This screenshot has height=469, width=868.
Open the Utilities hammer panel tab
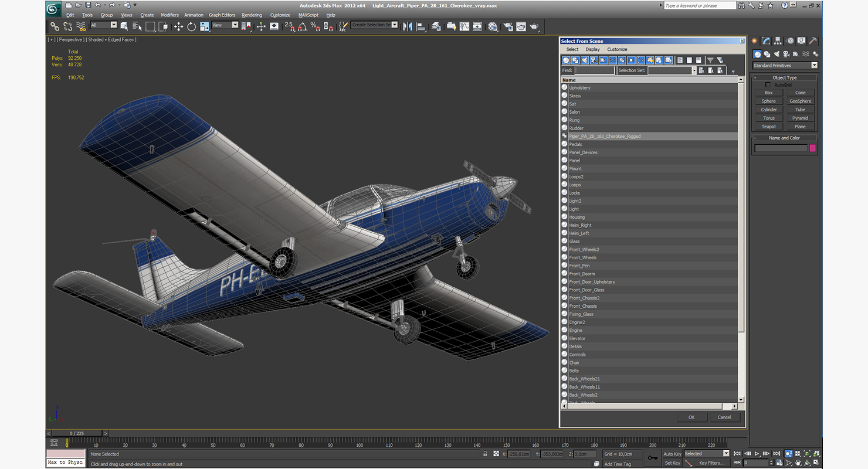point(813,40)
